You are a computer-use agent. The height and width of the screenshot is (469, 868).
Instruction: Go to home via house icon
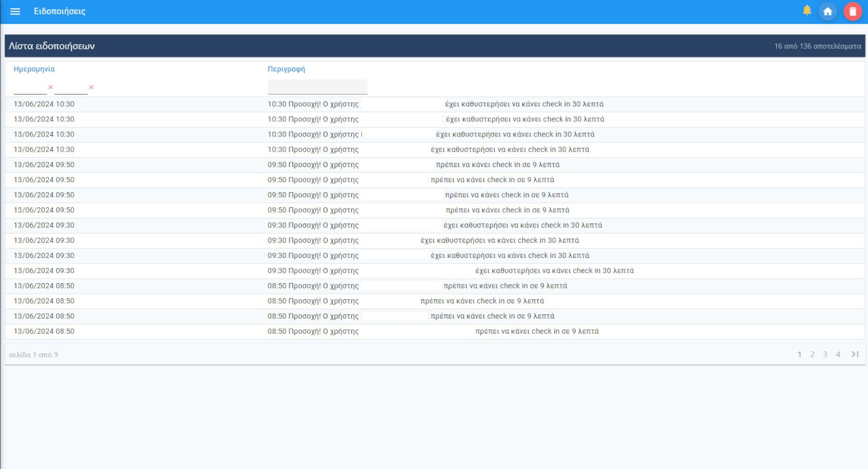pos(828,12)
